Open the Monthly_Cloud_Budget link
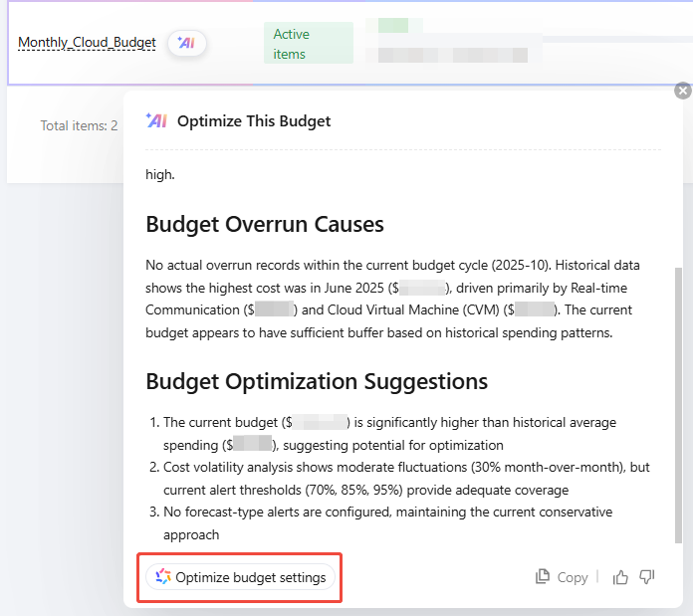Viewport: 693px width, 616px height. pos(87,43)
